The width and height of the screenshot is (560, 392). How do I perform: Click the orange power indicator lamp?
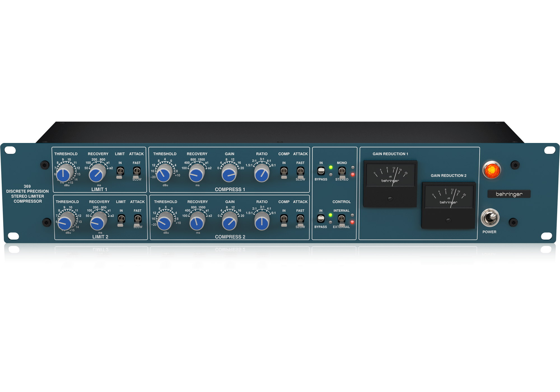coord(491,170)
